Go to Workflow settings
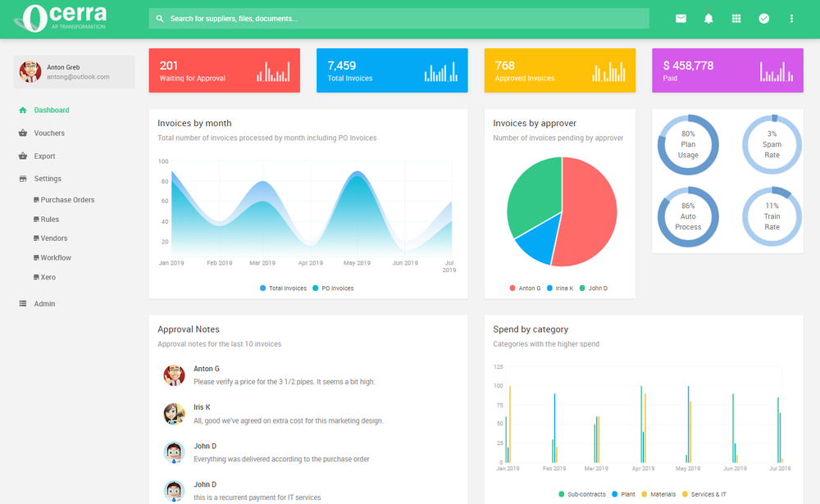This screenshot has height=504, width=820. coord(56,258)
